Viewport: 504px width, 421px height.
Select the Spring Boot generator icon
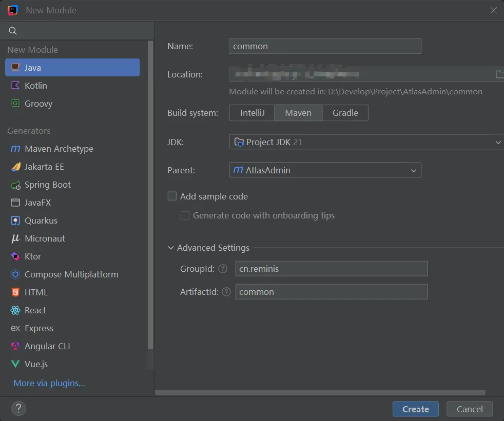click(15, 185)
